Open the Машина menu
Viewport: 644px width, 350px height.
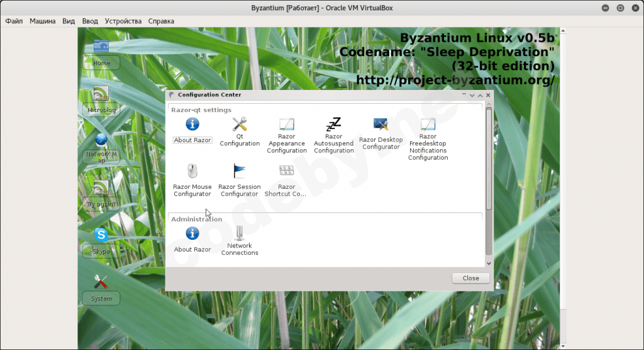click(42, 21)
